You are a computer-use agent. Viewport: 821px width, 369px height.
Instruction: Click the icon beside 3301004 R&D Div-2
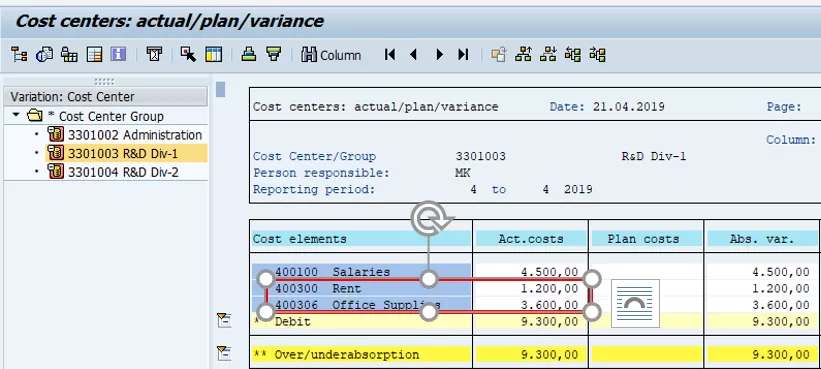point(56,171)
